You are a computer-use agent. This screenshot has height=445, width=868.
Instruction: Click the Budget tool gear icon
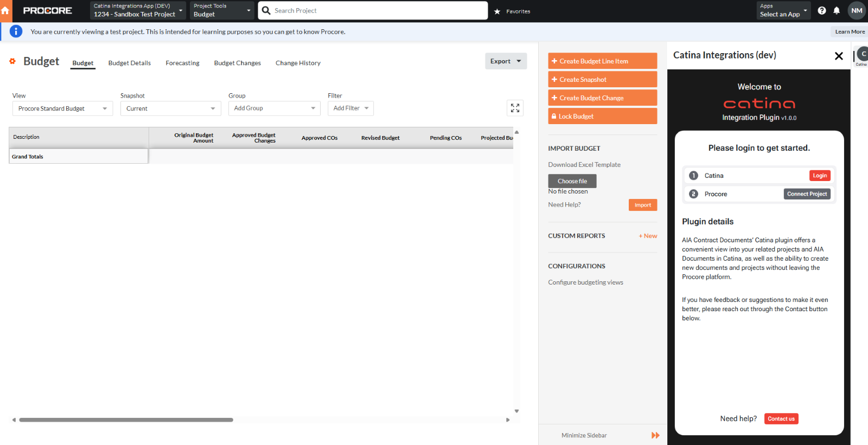pyautogui.click(x=12, y=61)
